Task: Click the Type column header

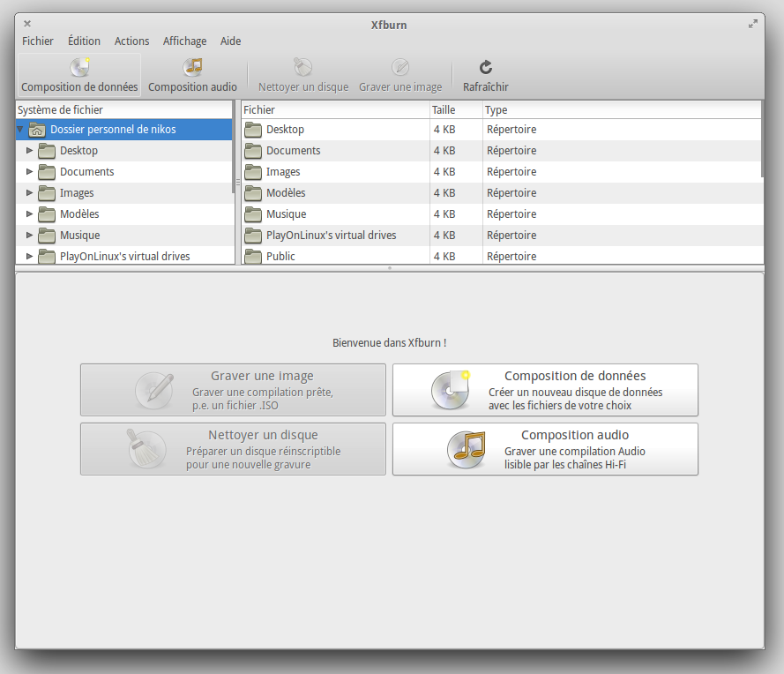Action: (622, 110)
